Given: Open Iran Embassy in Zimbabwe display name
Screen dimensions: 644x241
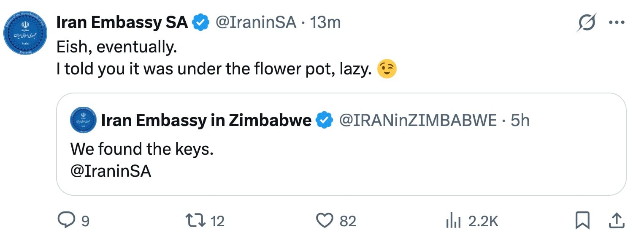Looking at the screenshot, I should [206, 121].
